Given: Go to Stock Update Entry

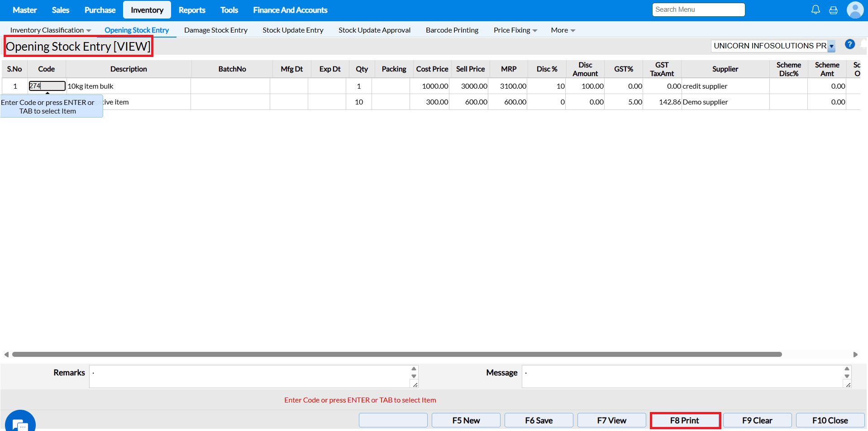Looking at the screenshot, I should (293, 30).
